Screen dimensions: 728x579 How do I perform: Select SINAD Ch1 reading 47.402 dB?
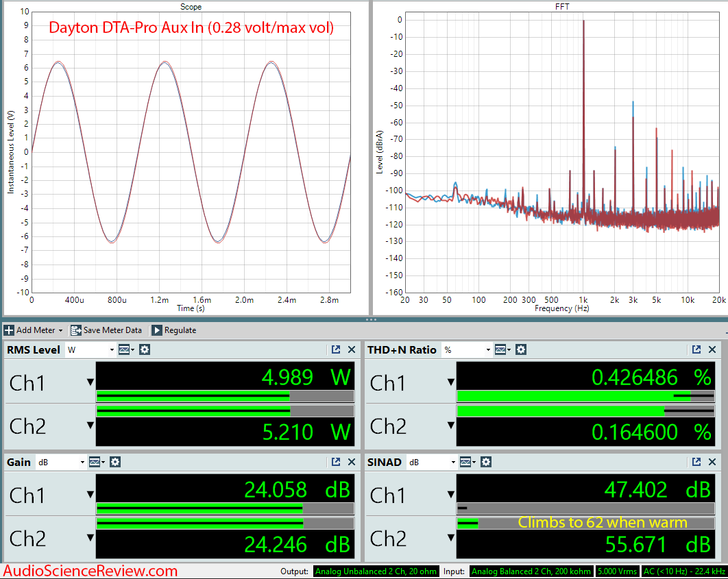pyautogui.click(x=657, y=489)
